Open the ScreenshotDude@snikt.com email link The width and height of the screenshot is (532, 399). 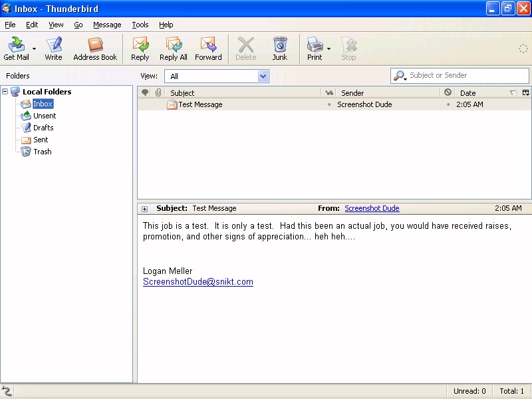pos(198,281)
